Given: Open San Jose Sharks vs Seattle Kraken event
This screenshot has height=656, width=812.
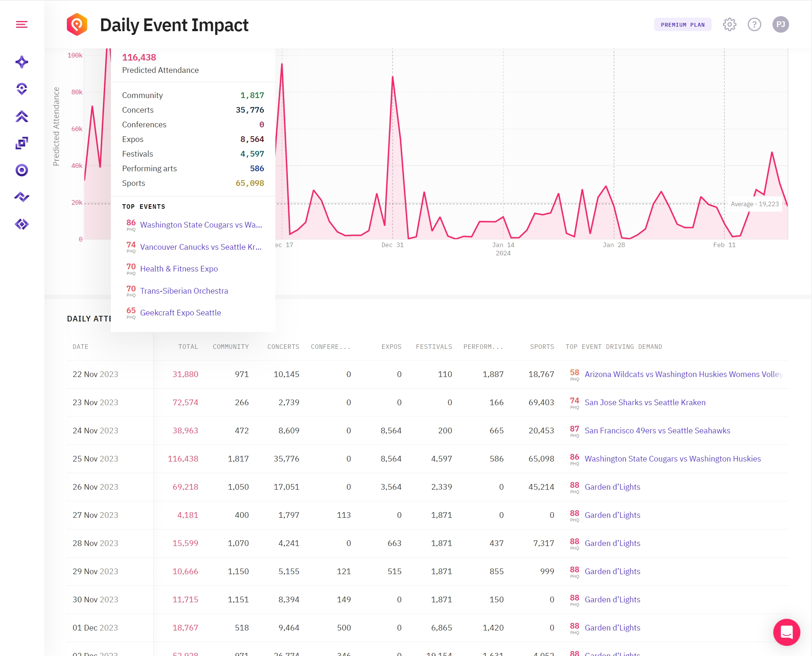Looking at the screenshot, I should click(645, 402).
